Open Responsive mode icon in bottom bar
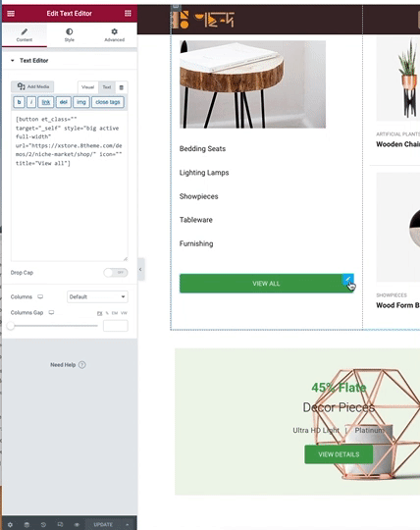Image resolution: width=420 pixels, height=530 pixels. click(60, 524)
